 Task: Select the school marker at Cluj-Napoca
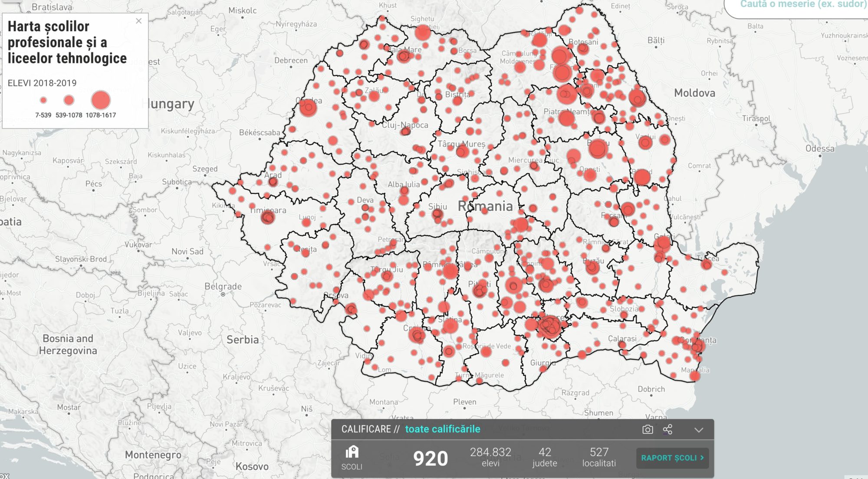pos(406,131)
